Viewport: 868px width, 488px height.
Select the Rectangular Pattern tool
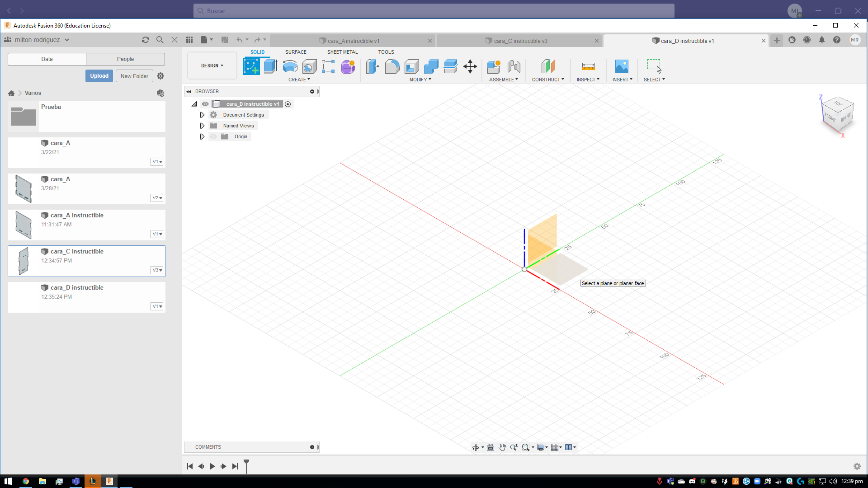tap(328, 66)
